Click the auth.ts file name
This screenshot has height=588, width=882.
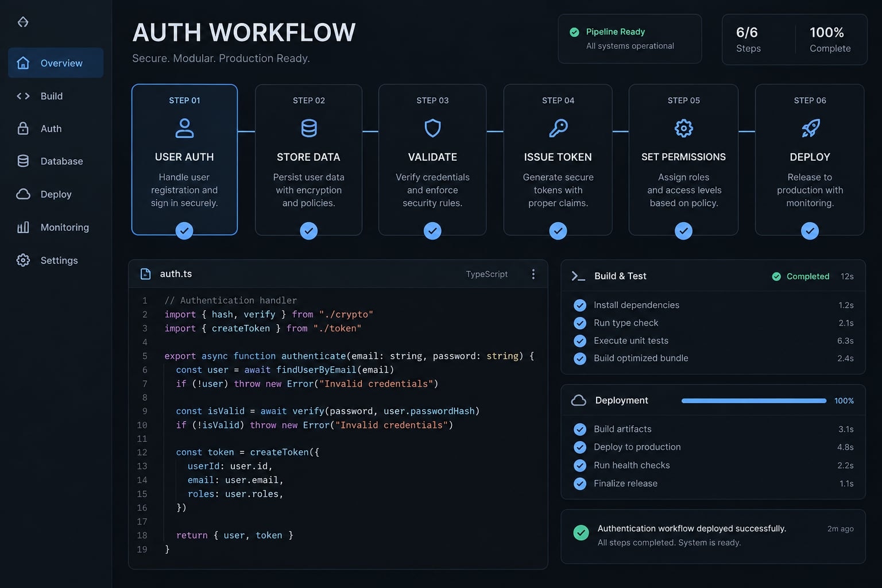pyautogui.click(x=176, y=274)
